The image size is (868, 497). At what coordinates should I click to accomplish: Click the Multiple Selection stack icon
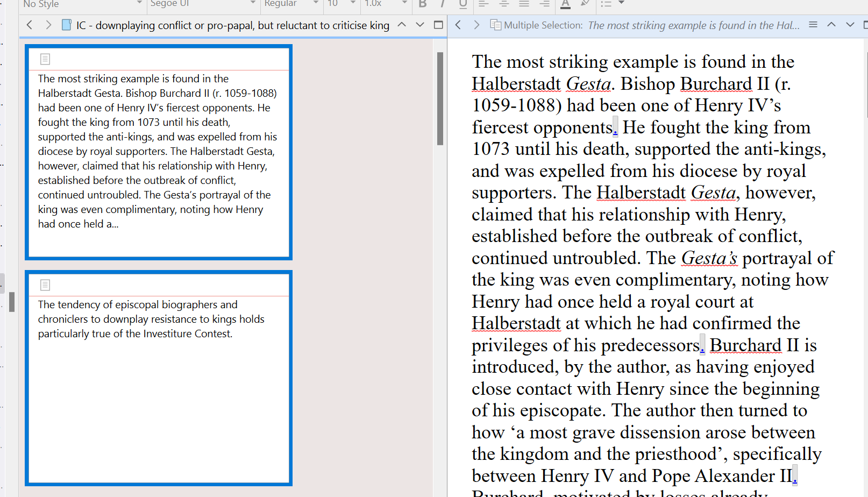(x=495, y=25)
